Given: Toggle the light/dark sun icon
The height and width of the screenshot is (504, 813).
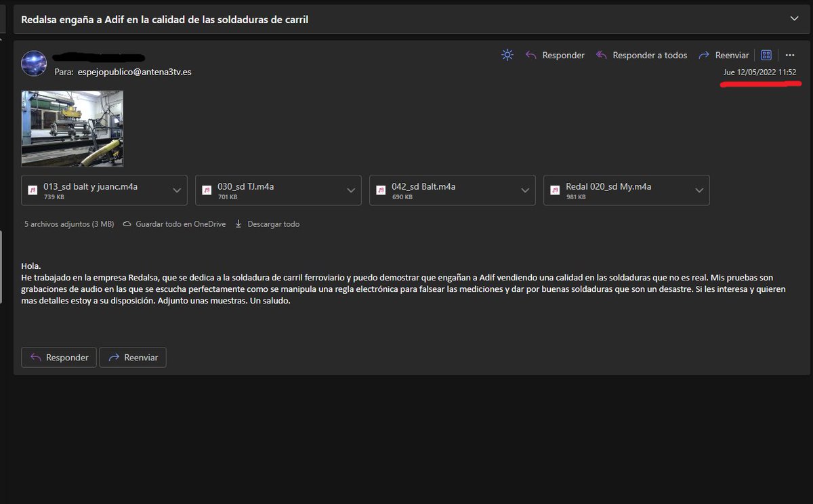Looking at the screenshot, I should point(507,55).
